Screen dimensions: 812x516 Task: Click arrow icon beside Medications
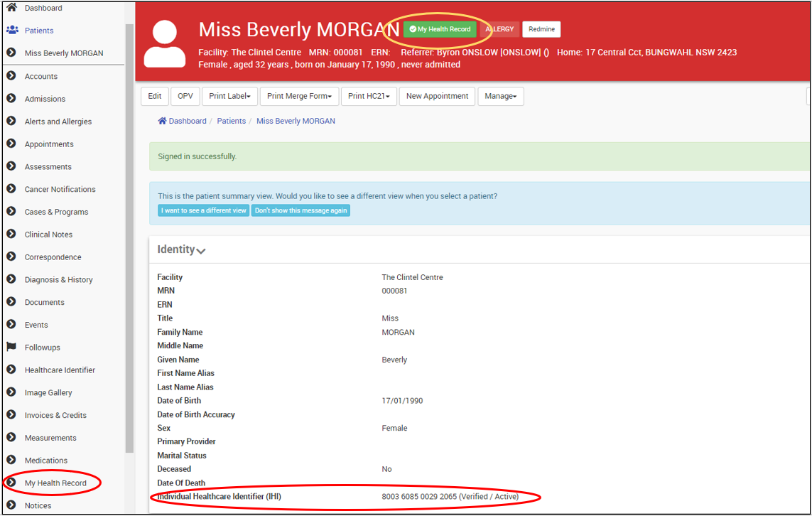11,460
